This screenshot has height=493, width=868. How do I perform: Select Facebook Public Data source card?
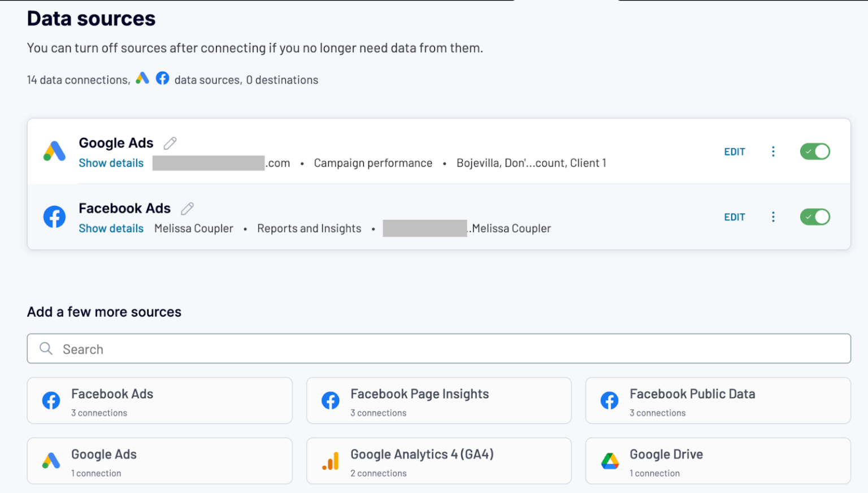pos(718,401)
